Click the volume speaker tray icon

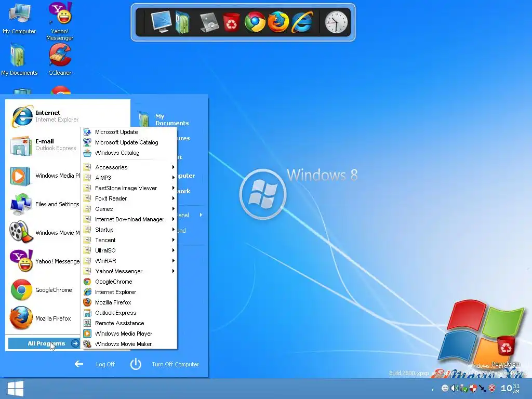click(x=454, y=388)
